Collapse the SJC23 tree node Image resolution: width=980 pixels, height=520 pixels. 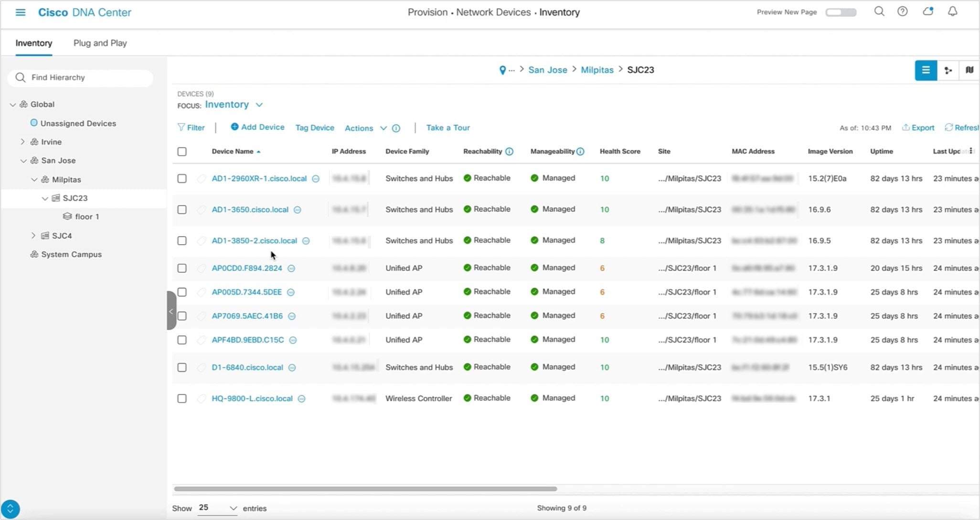45,198
